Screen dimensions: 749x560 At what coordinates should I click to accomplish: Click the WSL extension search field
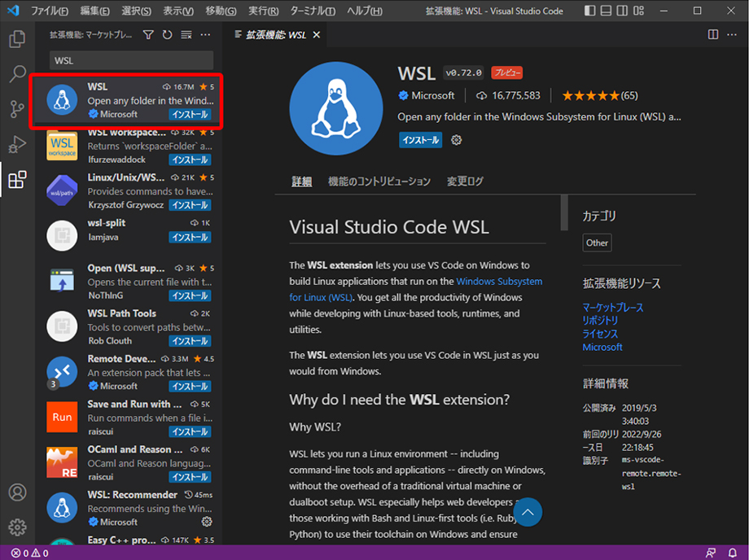pos(131,60)
